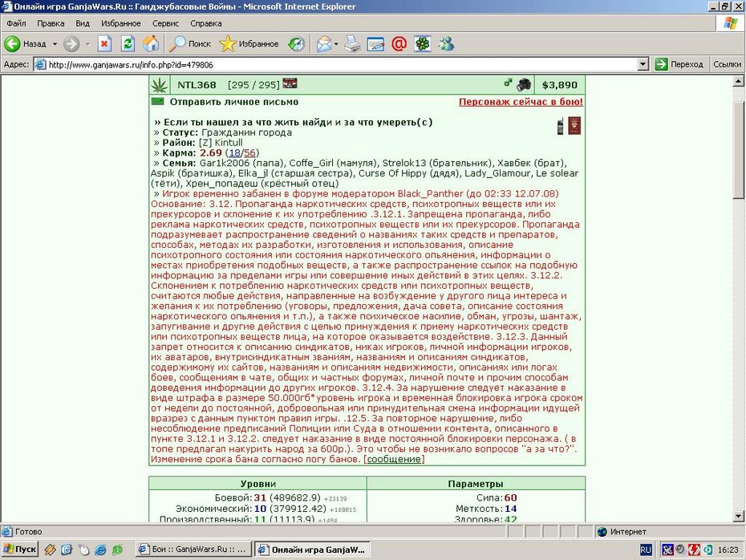Viewport: 746px width, 560px height.
Task: Click the vertical scrollbar down arrow
Action: (739, 516)
